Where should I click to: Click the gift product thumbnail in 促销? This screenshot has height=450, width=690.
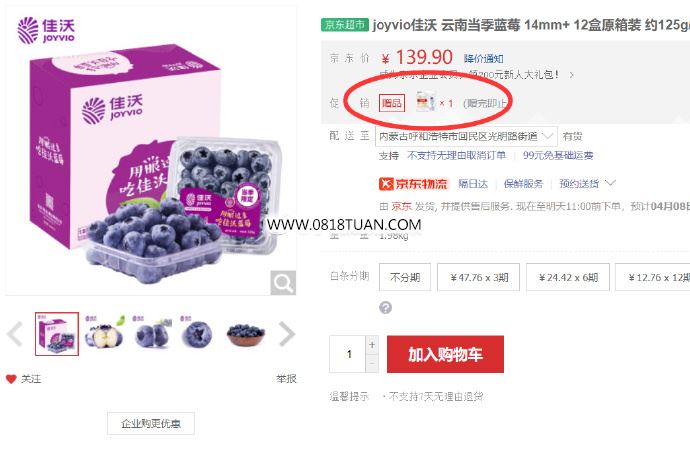click(426, 102)
